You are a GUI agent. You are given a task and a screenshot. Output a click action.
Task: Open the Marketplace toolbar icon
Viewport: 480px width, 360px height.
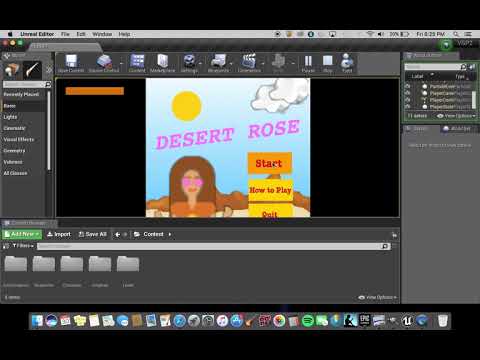pos(162,63)
